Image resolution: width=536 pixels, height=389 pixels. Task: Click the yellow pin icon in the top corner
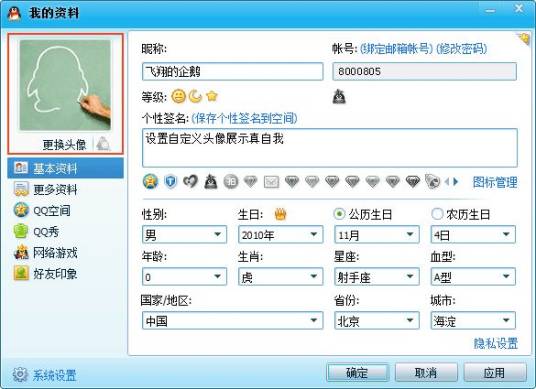[x=523, y=38]
